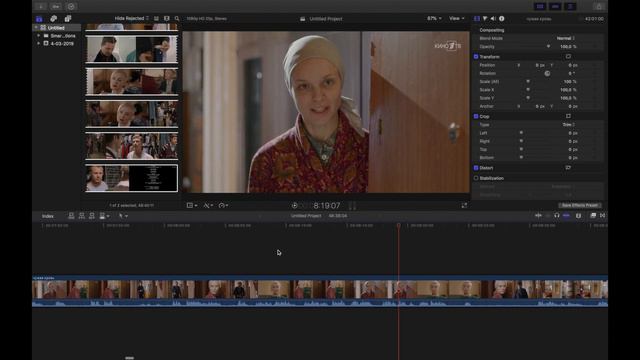Select the last selected filmstrip thumbnail in browser

[132, 178]
